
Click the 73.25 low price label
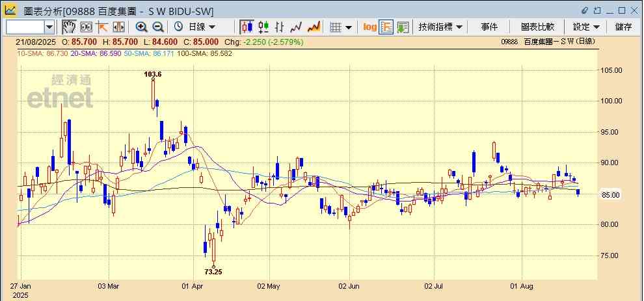[x=213, y=272]
